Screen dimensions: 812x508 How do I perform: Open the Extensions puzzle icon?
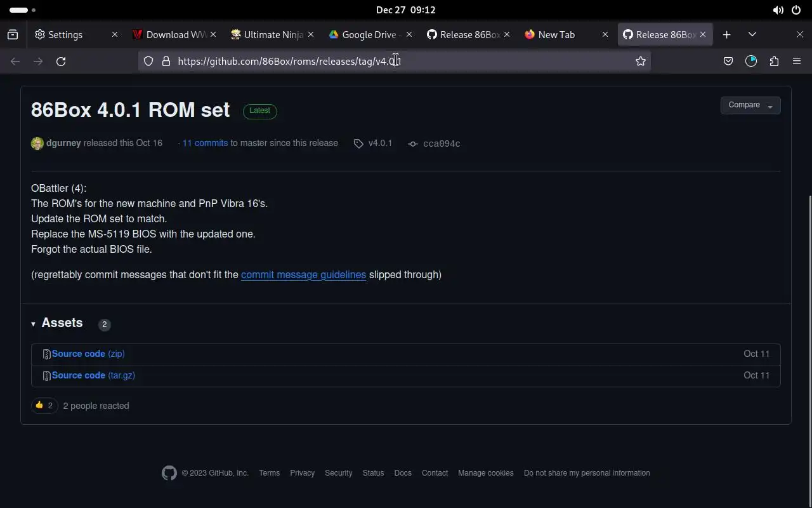[774, 61]
